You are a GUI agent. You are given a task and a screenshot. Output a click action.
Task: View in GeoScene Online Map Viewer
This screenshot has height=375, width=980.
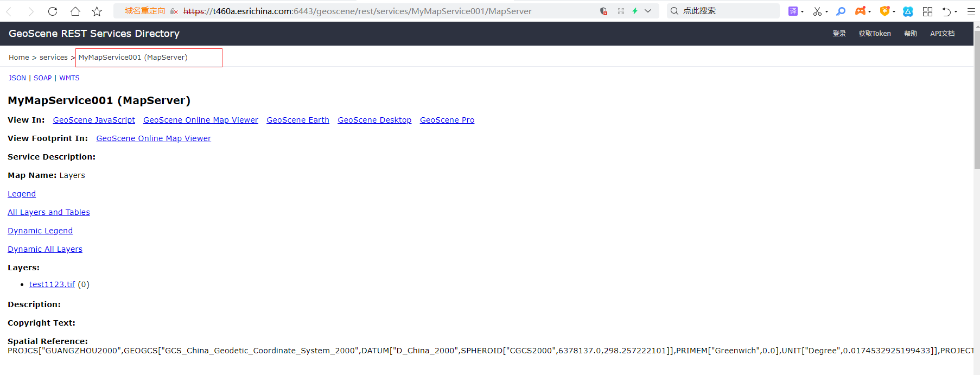(201, 120)
